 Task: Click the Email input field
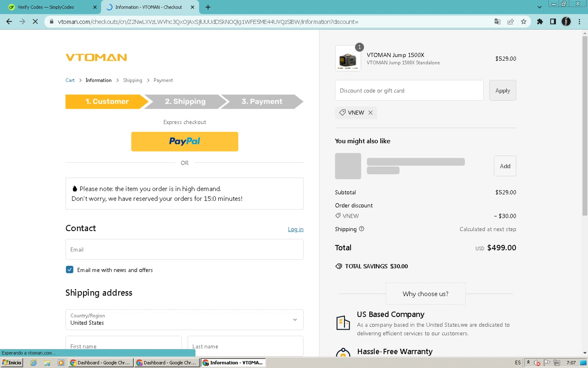(x=184, y=250)
